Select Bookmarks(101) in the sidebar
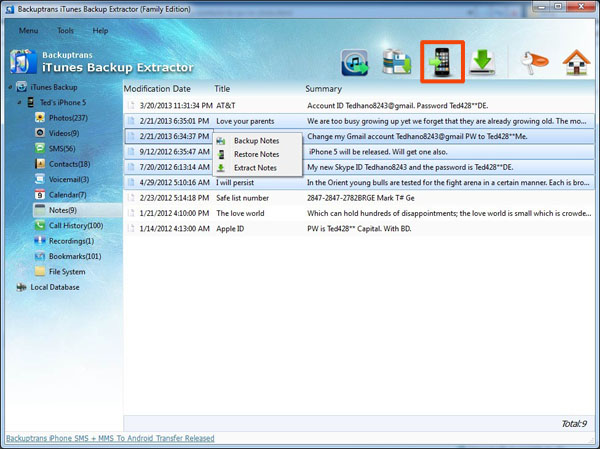Image resolution: width=600 pixels, height=449 pixels. tap(75, 256)
